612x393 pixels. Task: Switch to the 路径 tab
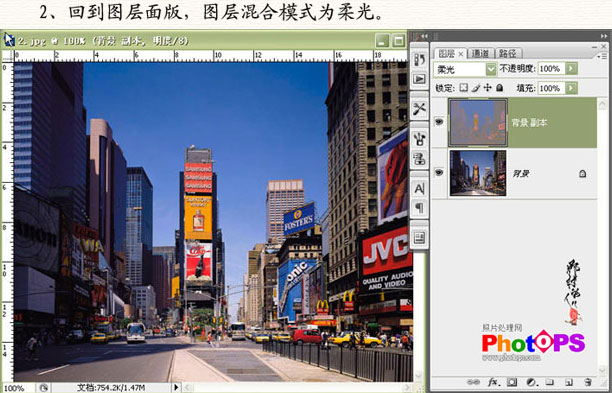507,53
